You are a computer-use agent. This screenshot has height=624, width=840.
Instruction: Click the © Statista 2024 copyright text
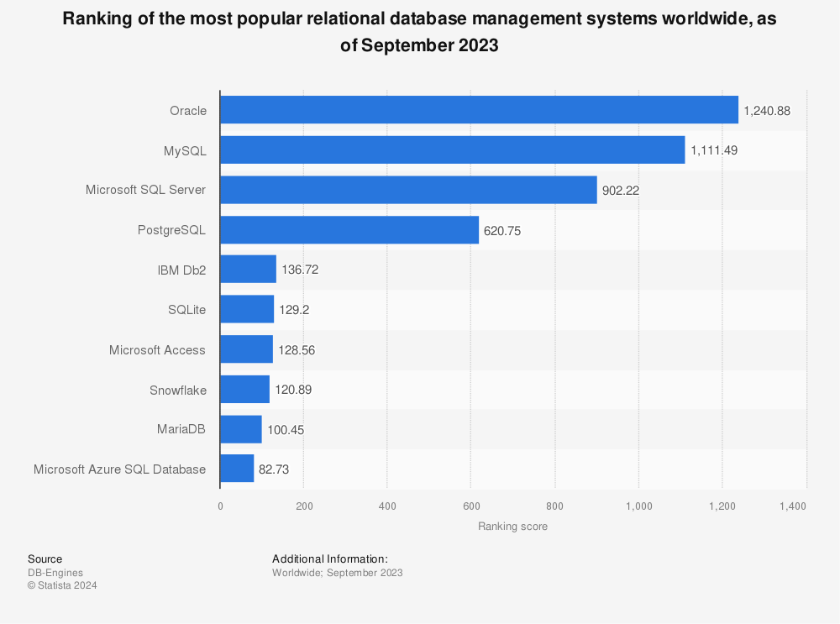62,586
